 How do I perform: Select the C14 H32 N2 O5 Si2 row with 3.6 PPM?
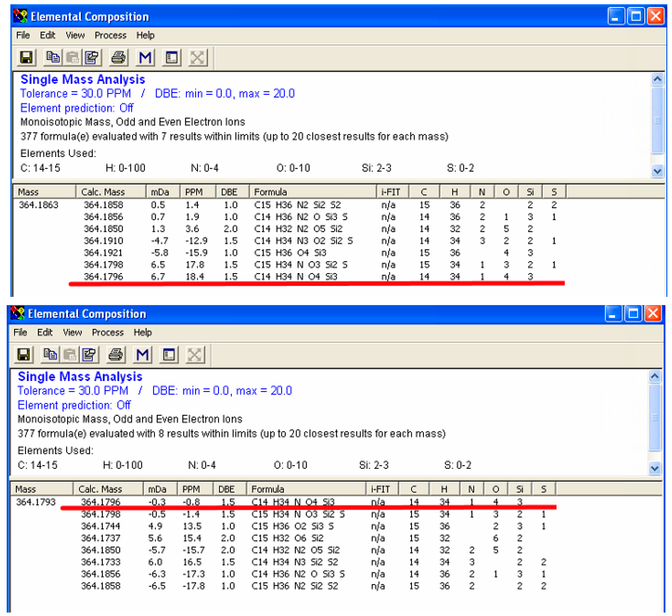click(298, 229)
